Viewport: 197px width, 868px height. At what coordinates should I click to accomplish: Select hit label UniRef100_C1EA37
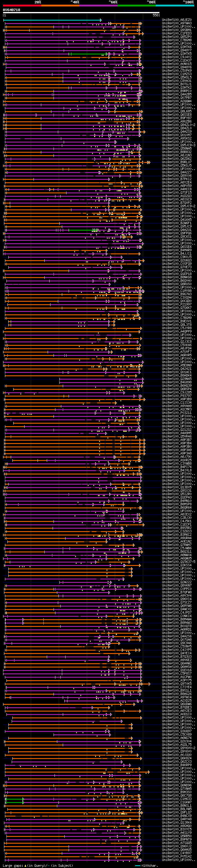click(177, 60)
